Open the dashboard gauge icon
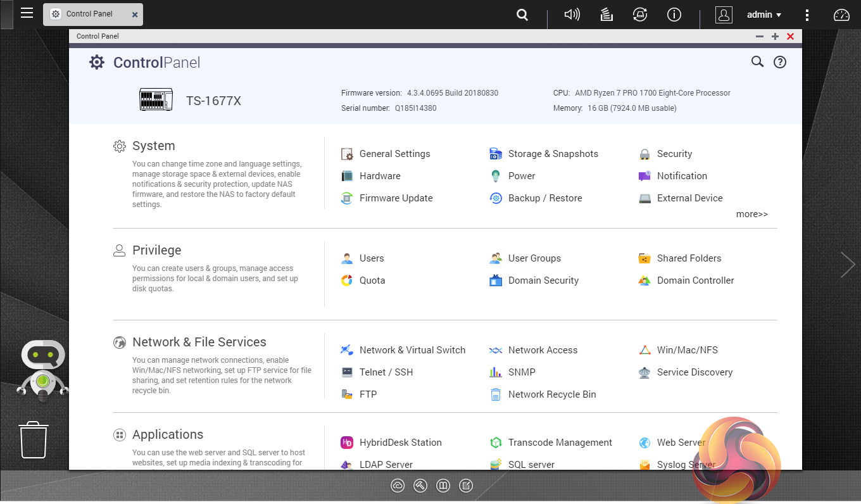861x504 pixels. point(841,15)
